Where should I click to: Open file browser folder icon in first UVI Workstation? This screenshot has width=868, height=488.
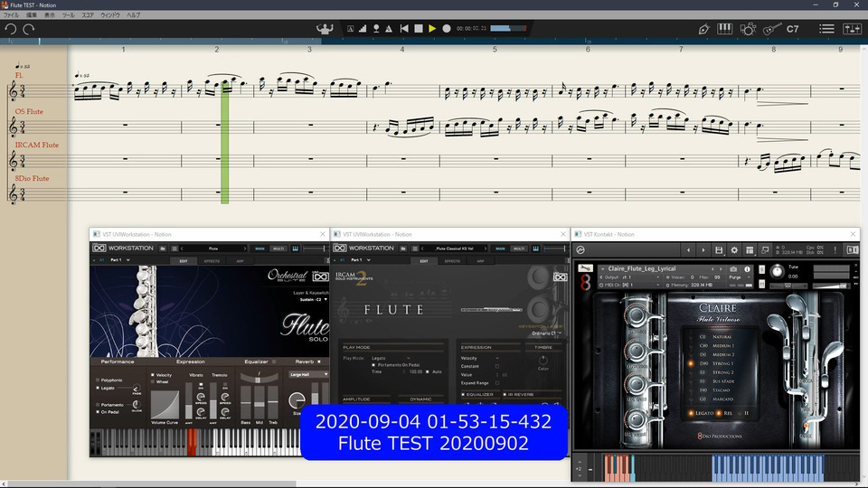tap(163, 249)
